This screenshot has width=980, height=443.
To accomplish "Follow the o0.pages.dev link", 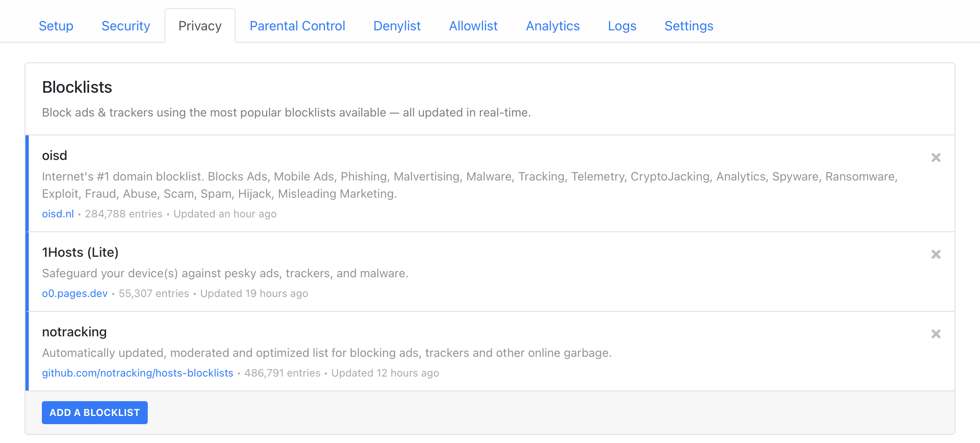I will click(x=75, y=293).
